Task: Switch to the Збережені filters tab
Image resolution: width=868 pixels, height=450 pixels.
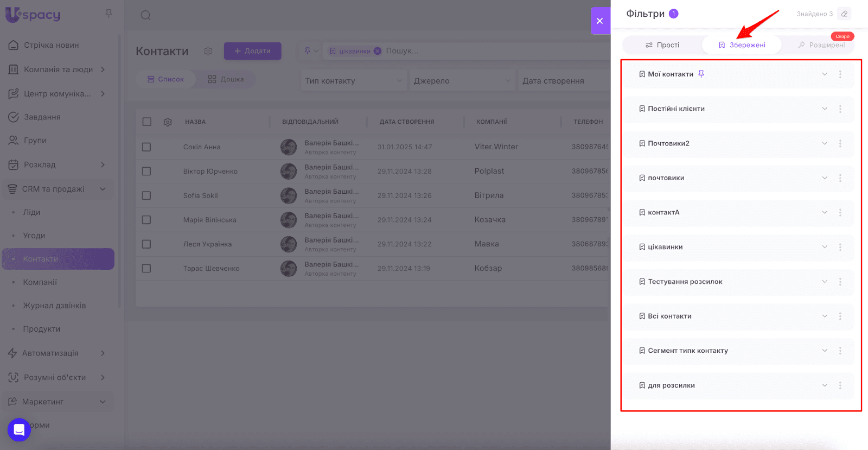Action: (742, 45)
